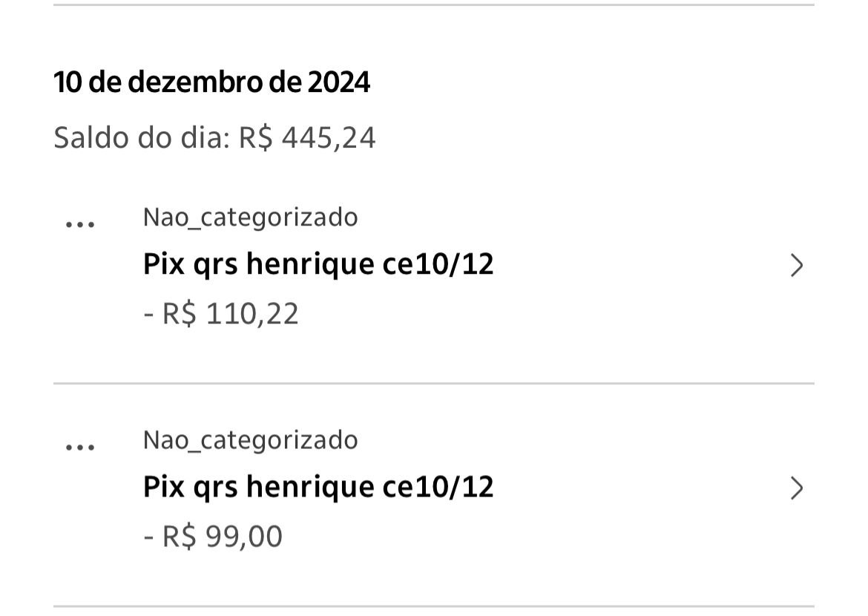868x616 pixels.
Task: Open Pix qrs henrique title of R$ 99,00 entry
Action: point(318,487)
